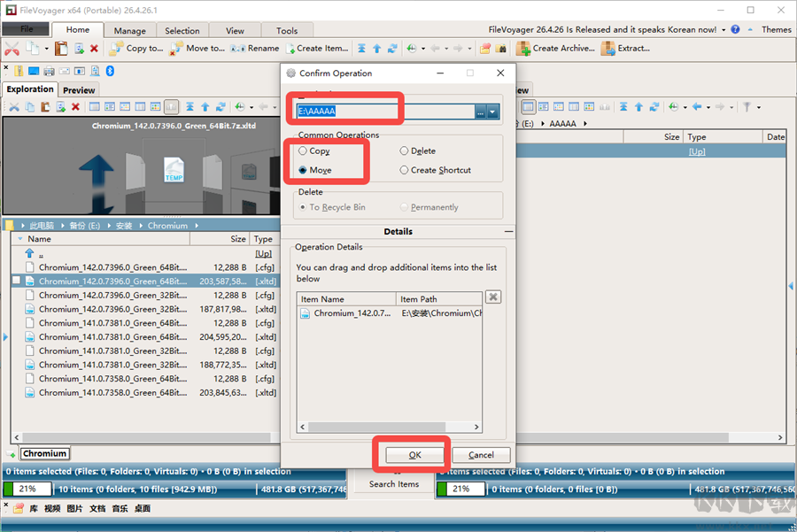Click the Bluetooth icon
Image resolution: width=797 pixels, height=532 pixels.
[110, 71]
